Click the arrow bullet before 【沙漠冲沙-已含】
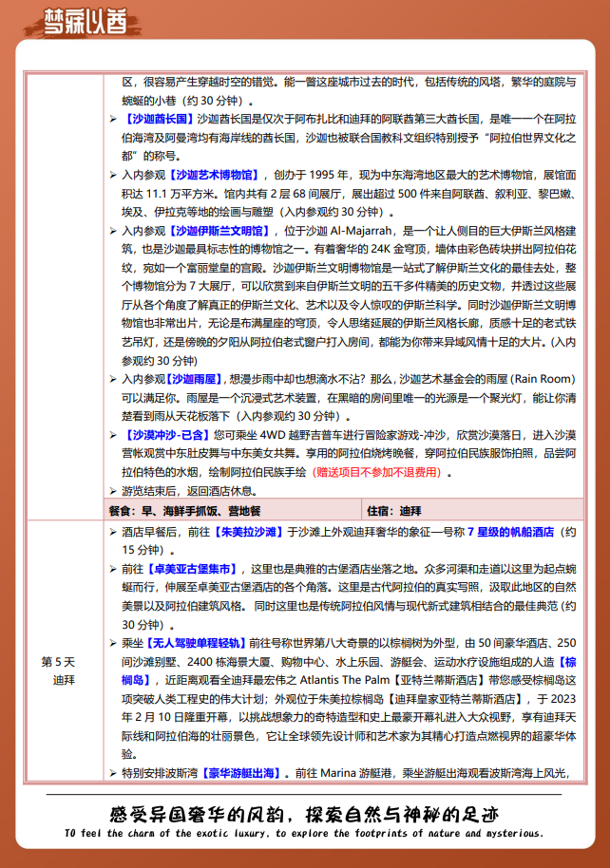610x868 pixels. (x=113, y=435)
